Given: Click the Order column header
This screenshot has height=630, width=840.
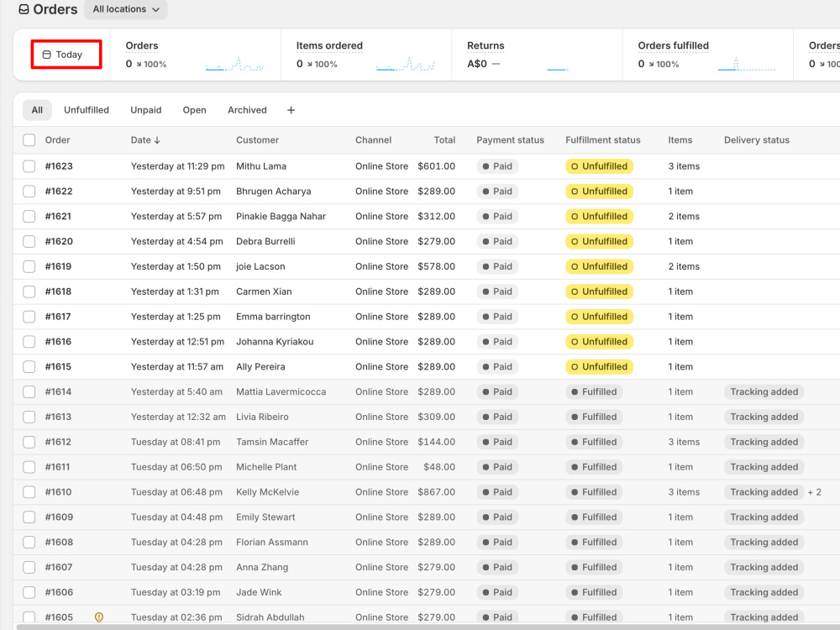Looking at the screenshot, I should coord(57,139).
